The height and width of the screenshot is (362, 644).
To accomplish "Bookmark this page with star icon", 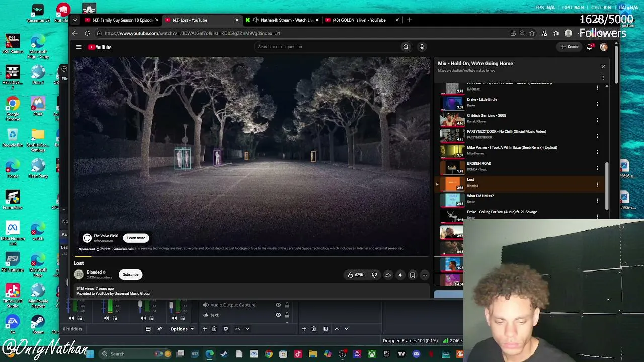I will (532, 33).
